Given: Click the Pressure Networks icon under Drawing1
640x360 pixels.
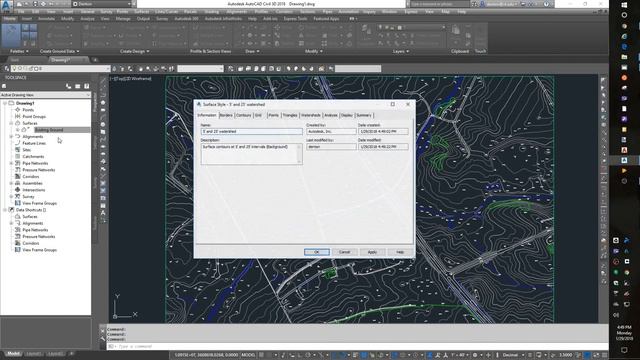Looking at the screenshot, I should [18, 170].
